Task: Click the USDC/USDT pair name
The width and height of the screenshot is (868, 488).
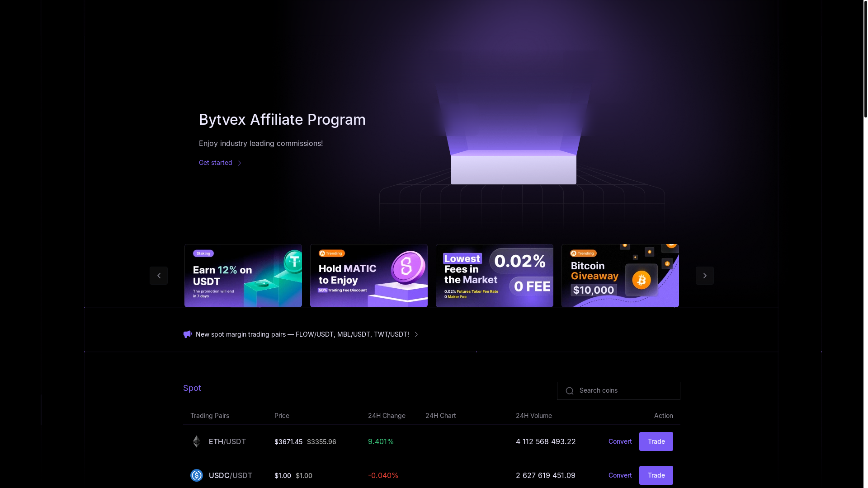Action: pyautogui.click(x=231, y=475)
